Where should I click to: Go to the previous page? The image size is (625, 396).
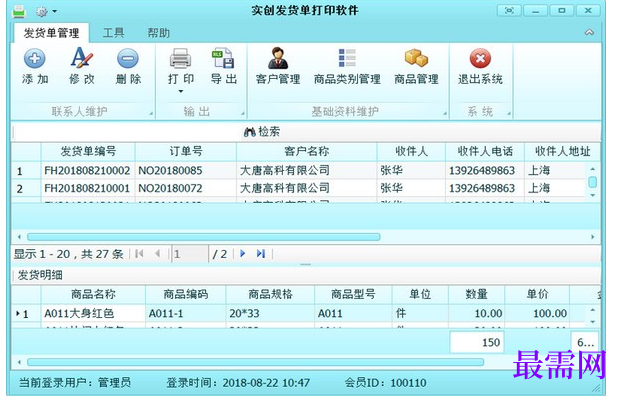click(x=157, y=254)
